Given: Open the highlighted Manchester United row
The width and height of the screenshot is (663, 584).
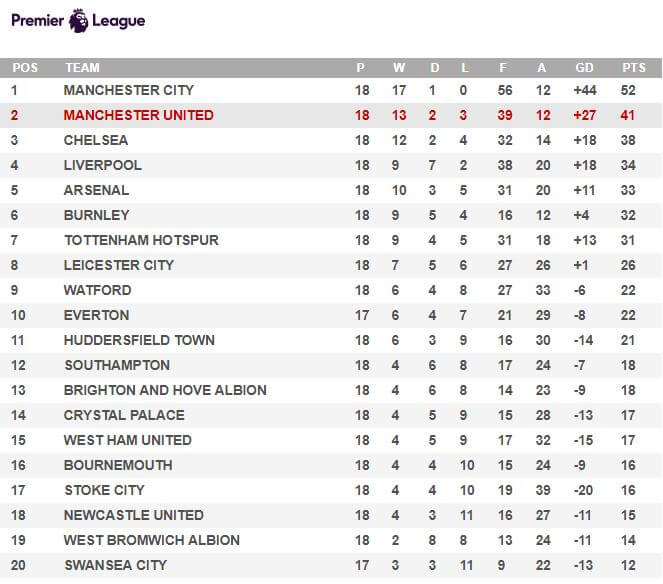Looking at the screenshot, I should 331,115.
